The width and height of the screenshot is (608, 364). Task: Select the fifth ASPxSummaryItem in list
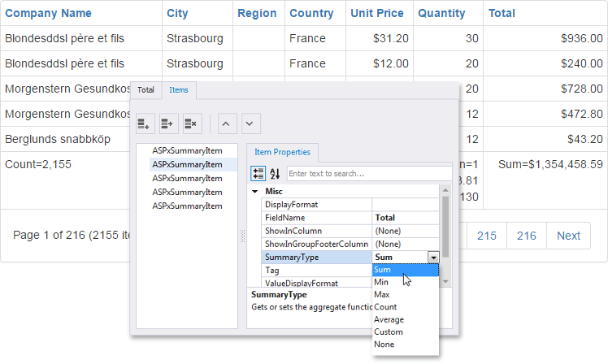coord(187,206)
